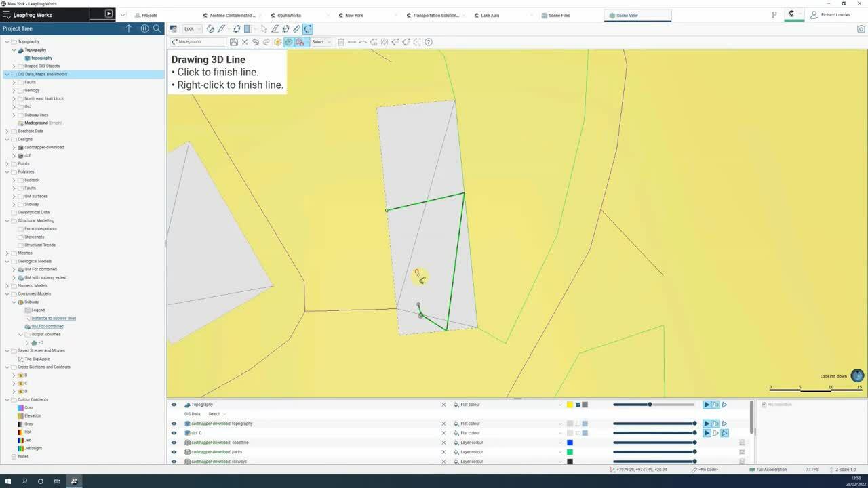Image resolution: width=868 pixels, height=488 pixels.
Task: Remove Topography from scene with X
Action: coord(444,405)
